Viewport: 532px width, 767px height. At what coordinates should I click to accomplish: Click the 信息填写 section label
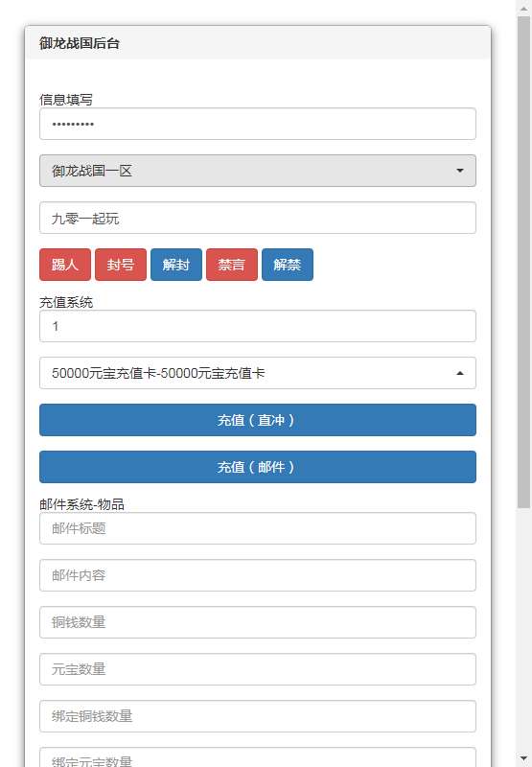pos(66,100)
